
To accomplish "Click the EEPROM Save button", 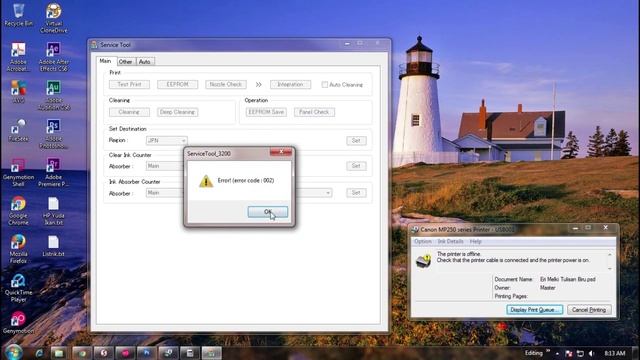I will tap(266, 112).
